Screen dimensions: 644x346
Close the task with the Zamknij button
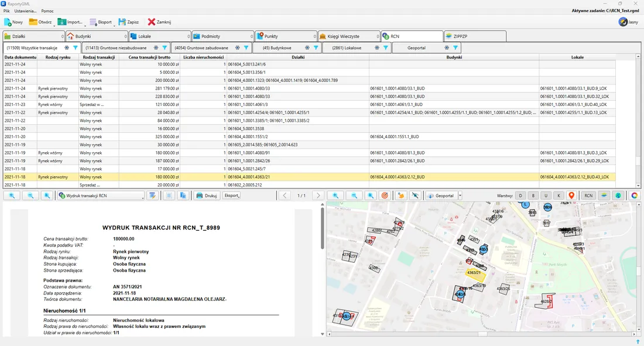[x=159, y=22]
